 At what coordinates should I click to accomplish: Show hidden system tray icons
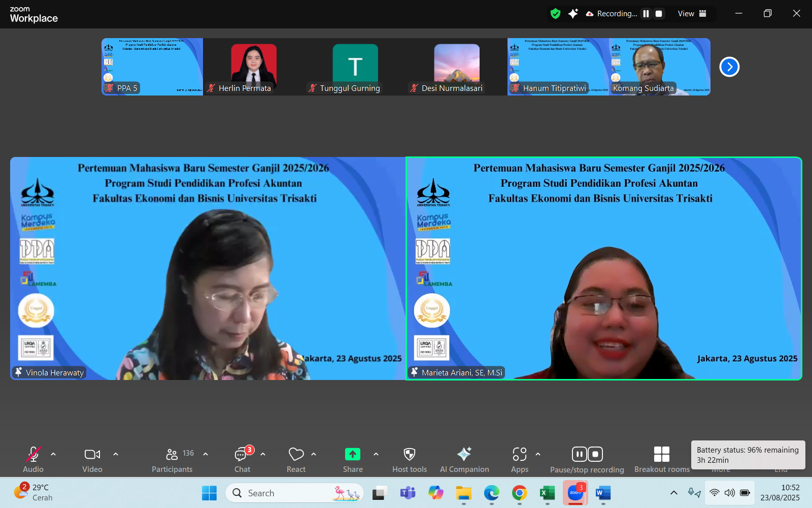pyautogui.click(x=674, y=493)
